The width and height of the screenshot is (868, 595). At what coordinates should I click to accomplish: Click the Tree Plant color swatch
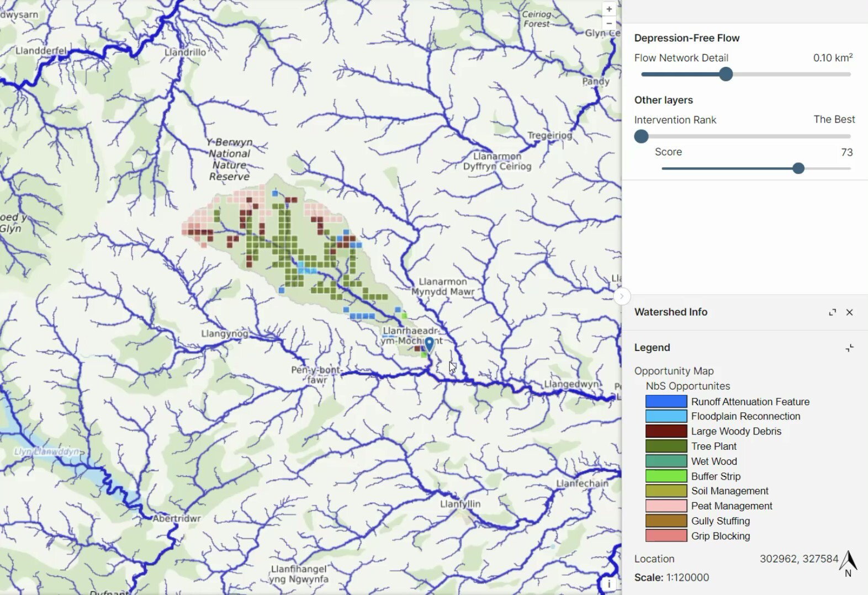pyautogui.click(x=666, y=446)
